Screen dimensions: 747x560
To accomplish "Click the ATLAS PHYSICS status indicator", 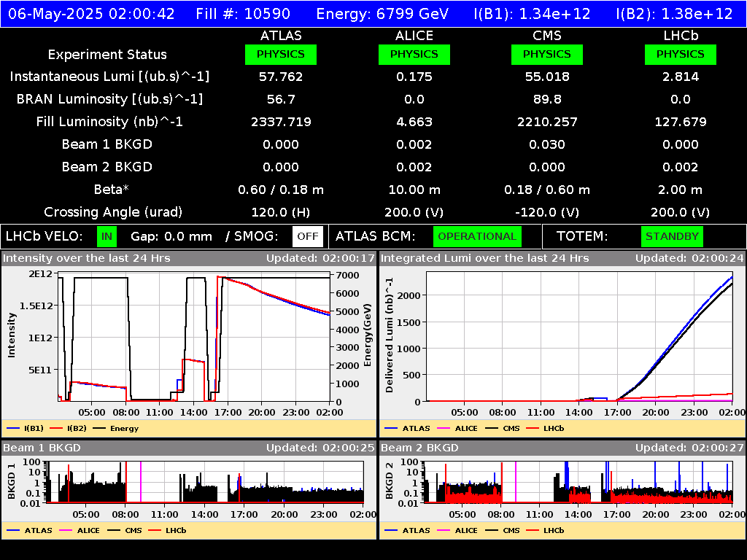I will click(281, 54).
